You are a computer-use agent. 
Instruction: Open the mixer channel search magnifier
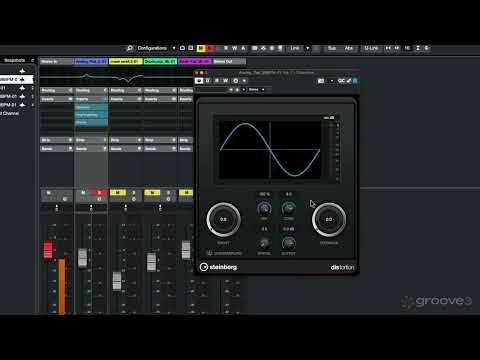coord(130,48)
